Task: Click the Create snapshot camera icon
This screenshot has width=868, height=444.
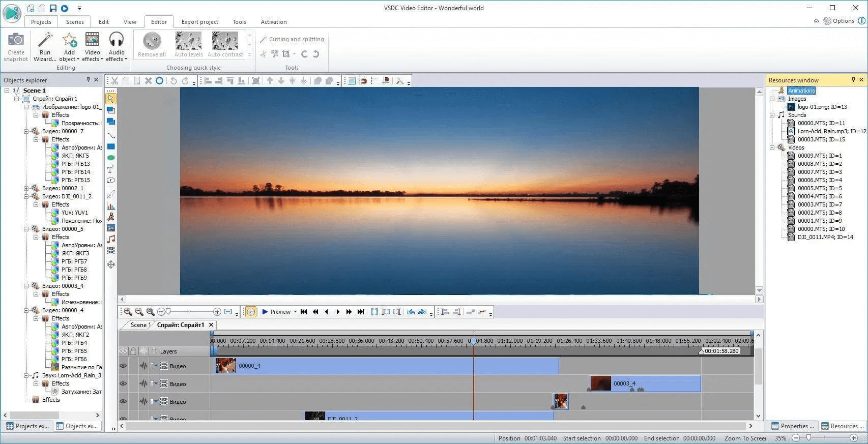Action: [16, 40]
